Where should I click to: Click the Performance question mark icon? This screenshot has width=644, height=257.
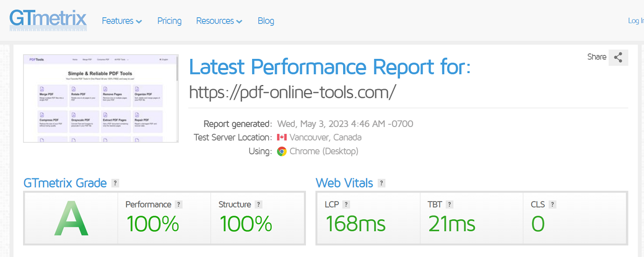click(179, 205)
